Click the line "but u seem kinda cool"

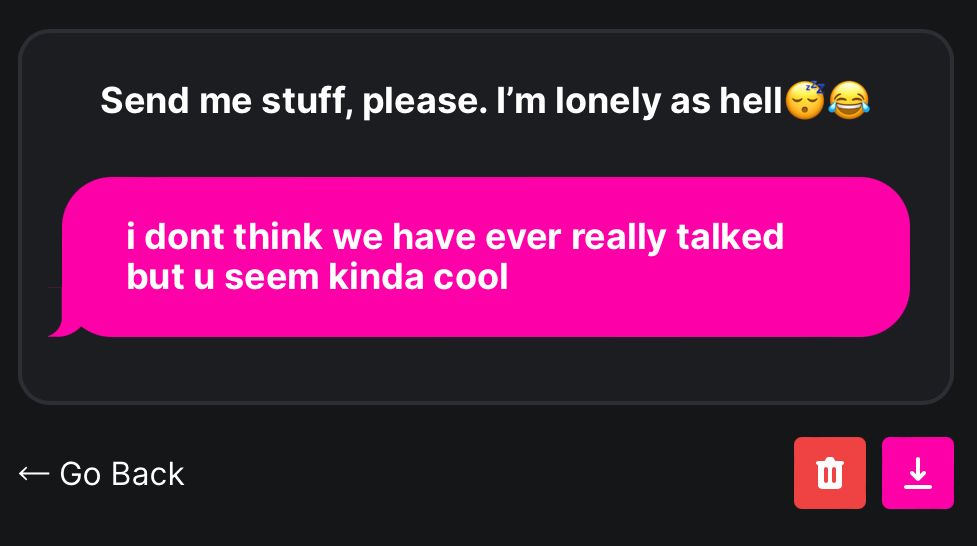pyautogui.click(x=317, y=277)
